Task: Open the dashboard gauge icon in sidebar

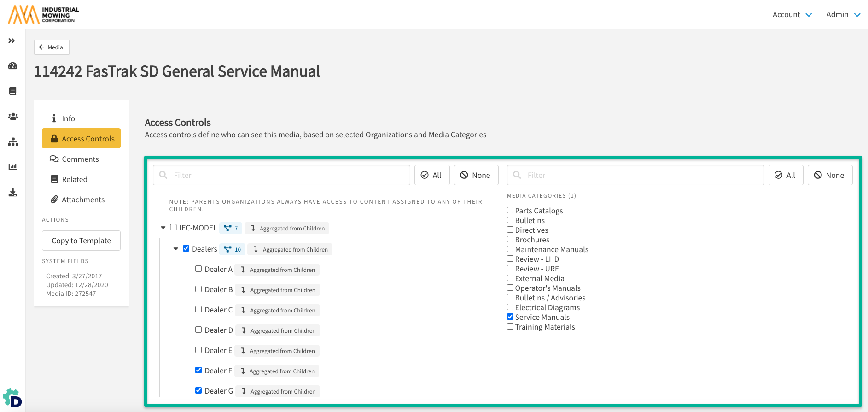Action: pos(13,66)
